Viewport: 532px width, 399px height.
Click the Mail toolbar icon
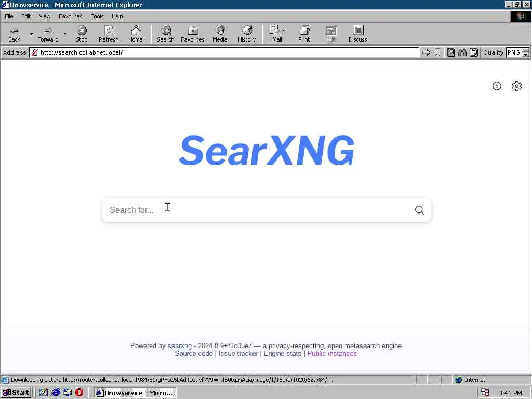click(x=275, y=34)
